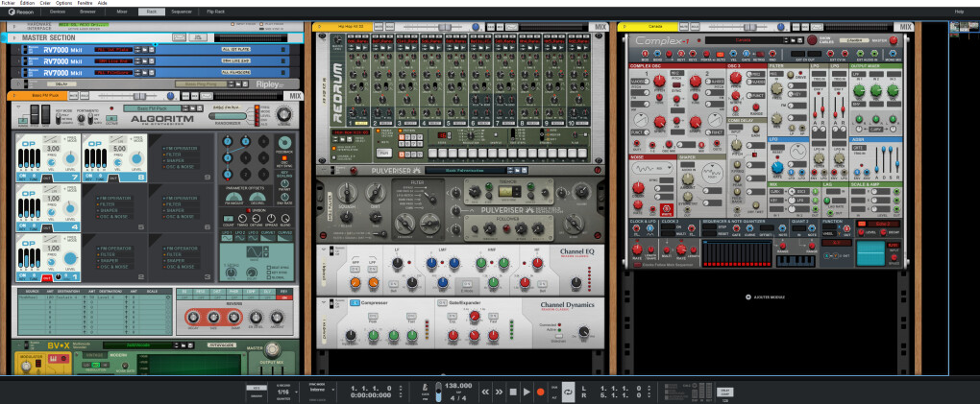Click the Fast Forward transport button
The height and width of the screenshot is (404, 980).
pos(499,392)
